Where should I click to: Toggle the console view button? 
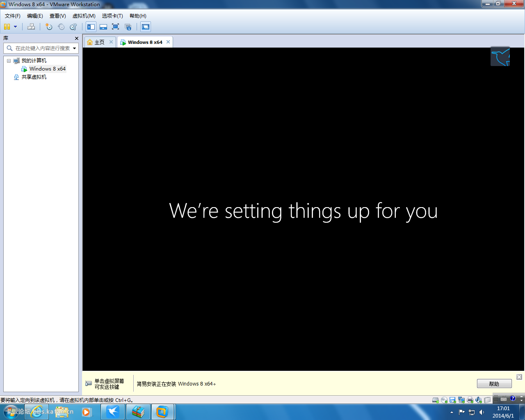pyautogui.click(x=146, y=27)
